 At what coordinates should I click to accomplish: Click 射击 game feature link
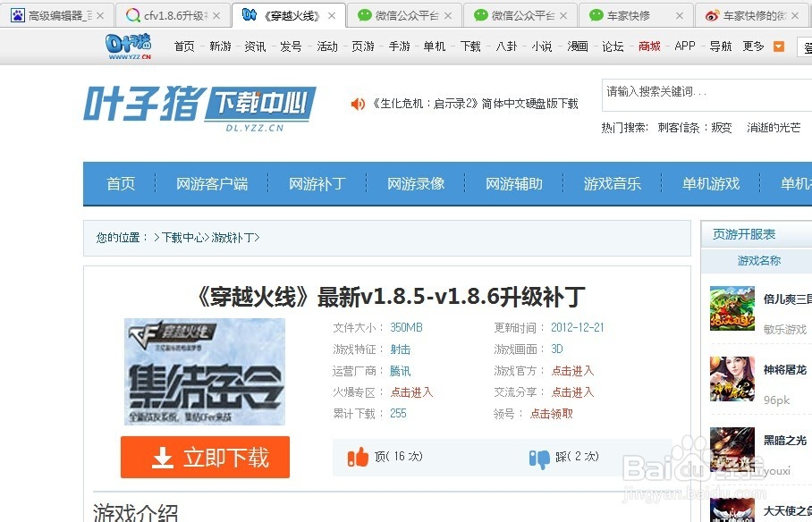point(401,349)
